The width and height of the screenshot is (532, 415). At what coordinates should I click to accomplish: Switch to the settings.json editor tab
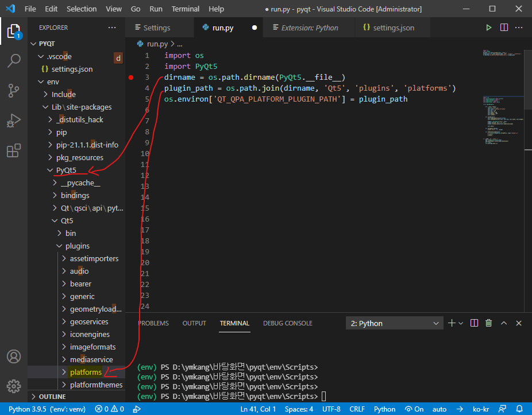(392, 28)
